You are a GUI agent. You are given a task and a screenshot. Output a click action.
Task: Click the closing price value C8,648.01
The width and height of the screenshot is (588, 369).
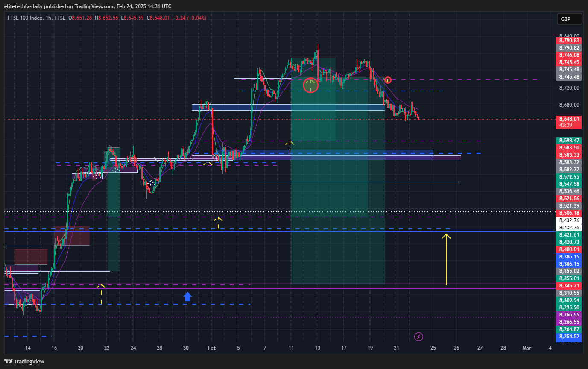[x=158, y=18]
